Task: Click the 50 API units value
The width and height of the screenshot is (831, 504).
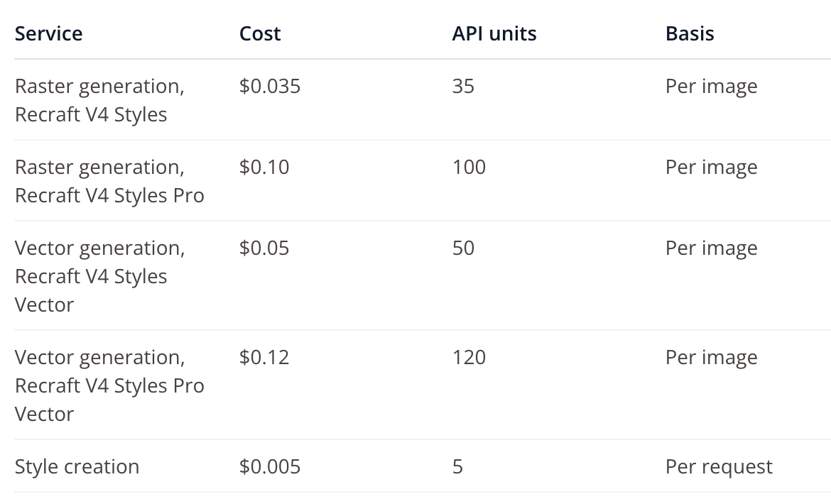Action: [x=463, y=248]
